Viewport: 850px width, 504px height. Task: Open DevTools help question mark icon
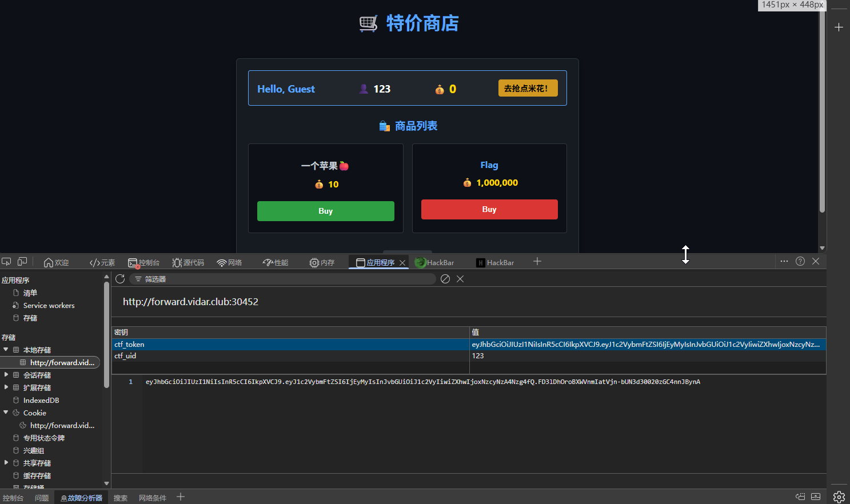point(800,261)
